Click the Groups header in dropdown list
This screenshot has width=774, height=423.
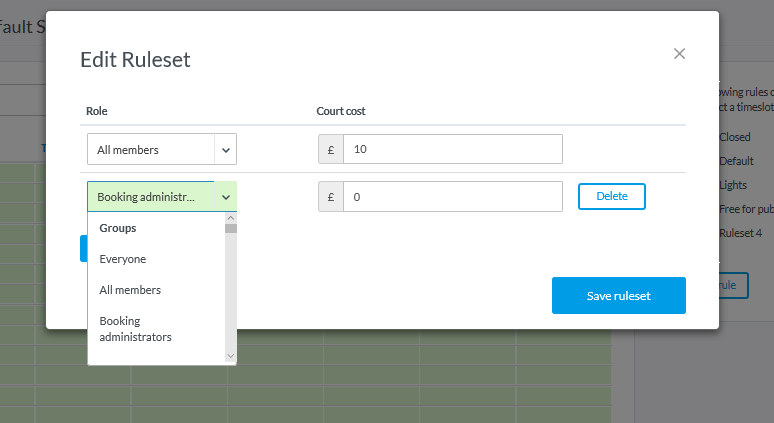point(118,228)
